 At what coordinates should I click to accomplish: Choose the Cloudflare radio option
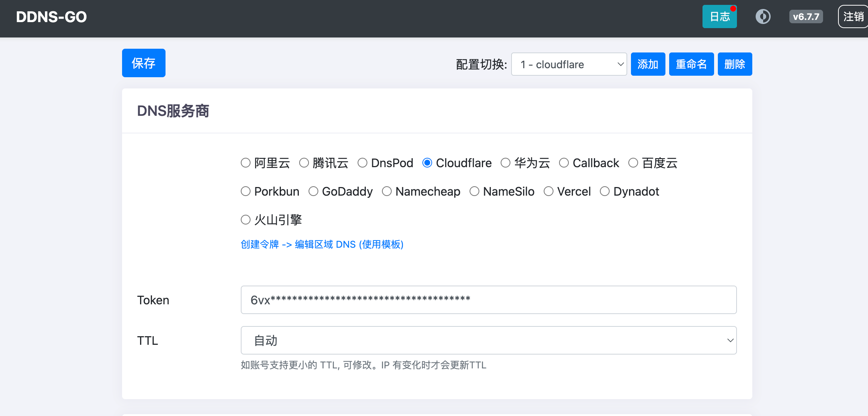coord(427,163)
